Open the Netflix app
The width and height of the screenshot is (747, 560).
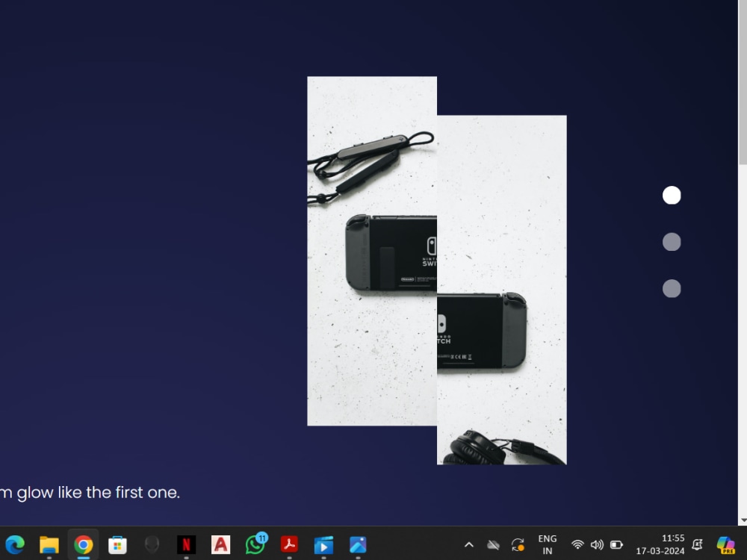pos(185,544)
